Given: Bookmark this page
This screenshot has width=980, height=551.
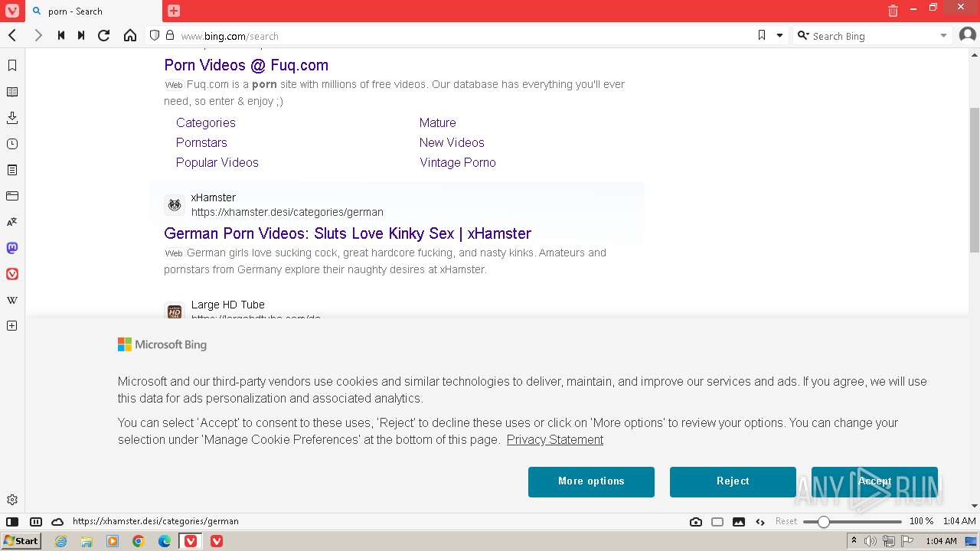Looking at the screenshot, I should pos(762,35).
